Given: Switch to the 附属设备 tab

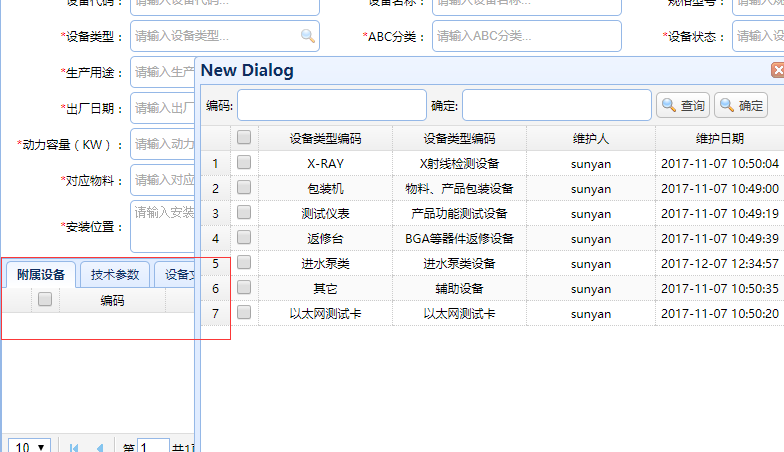Looking at the screenshot, I should point(40,274).
